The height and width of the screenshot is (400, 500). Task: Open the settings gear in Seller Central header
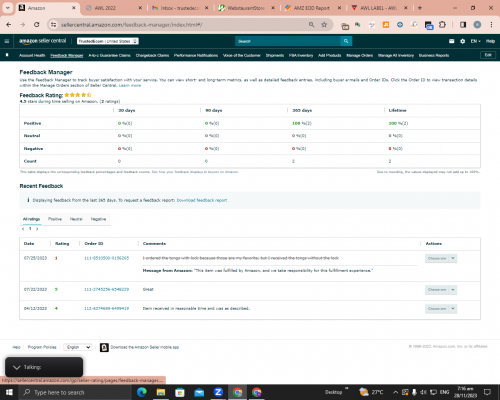pyautogui.click(x=462, y=41)
